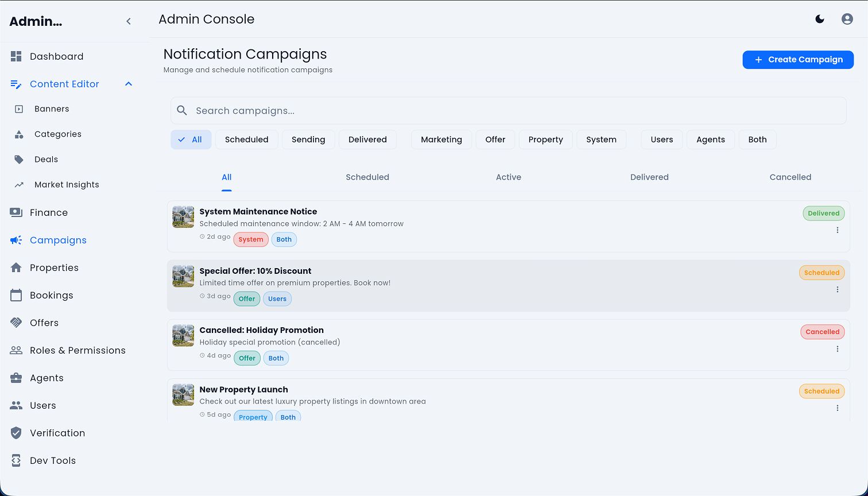Click the Search campaigns input field
This screenshot has width=868, height=496.
[x=508, y=111]
